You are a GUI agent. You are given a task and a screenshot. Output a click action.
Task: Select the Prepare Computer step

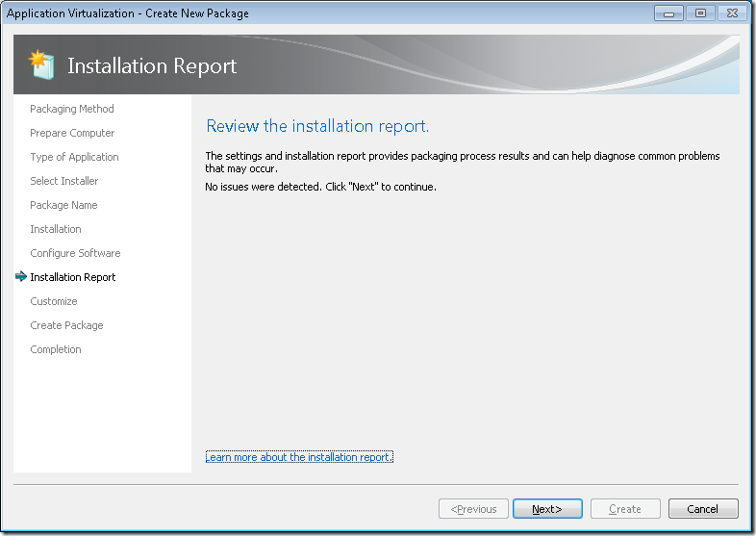coord(72,133)
